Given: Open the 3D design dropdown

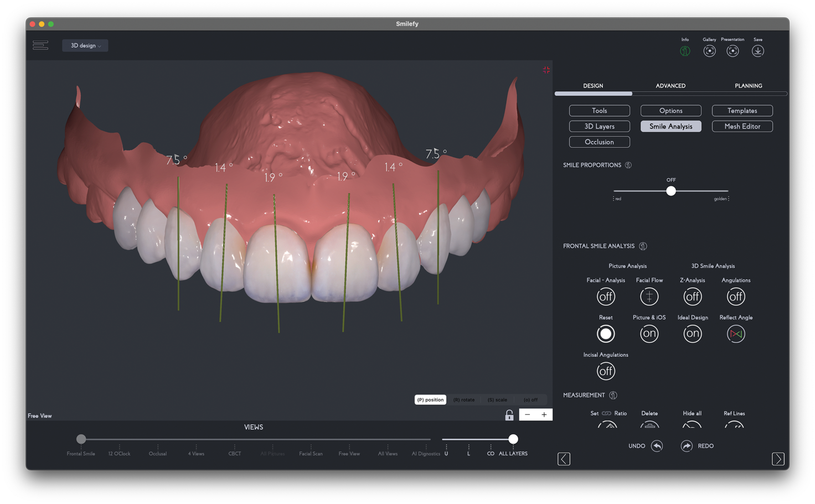Looking at the screenshot, I should click(x=85, y=45).
